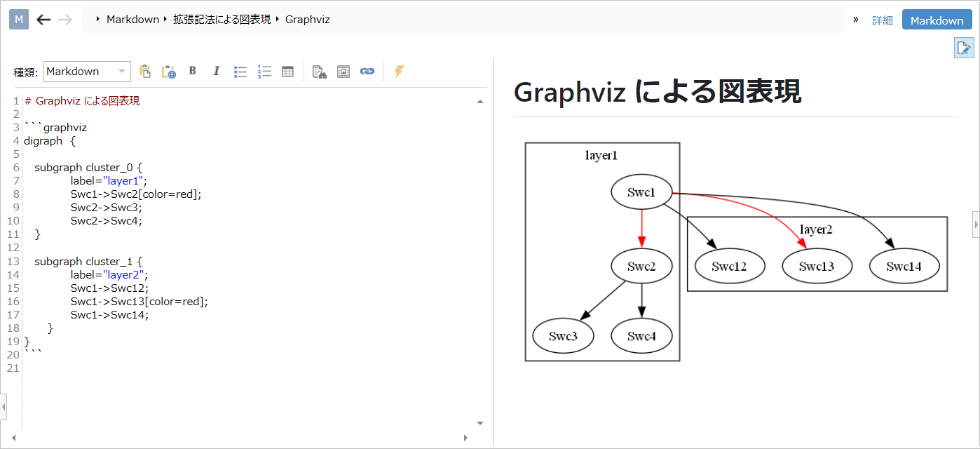Screen dimensions: 980x449
Task: Click code line 'Swc2->Swc4;'
Action: click(106, 220)
